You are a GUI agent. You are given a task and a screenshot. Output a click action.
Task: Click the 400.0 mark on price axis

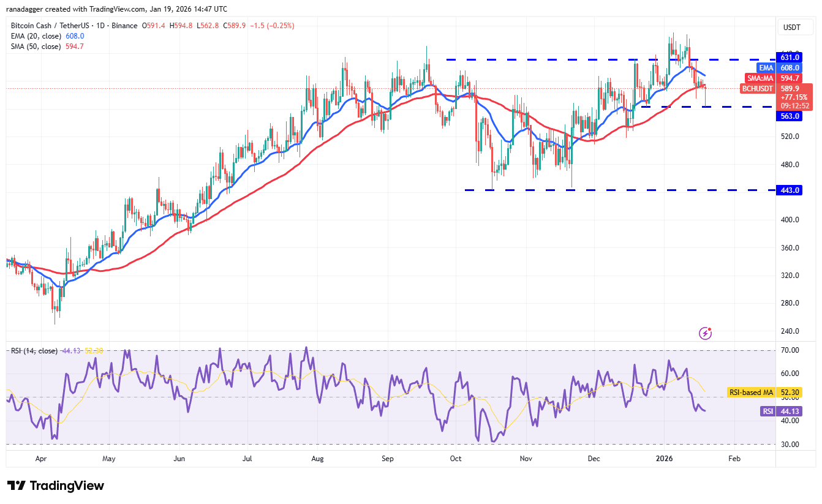(790, 220)
